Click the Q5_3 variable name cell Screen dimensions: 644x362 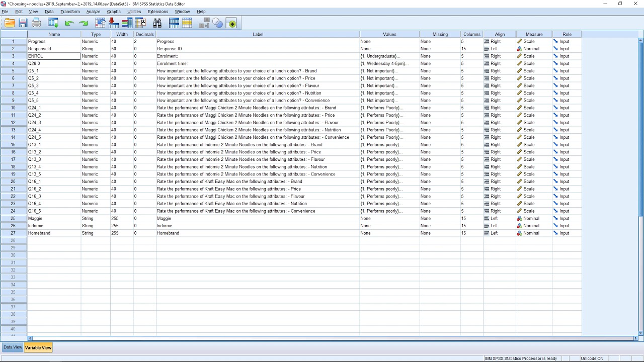(54, 85)
